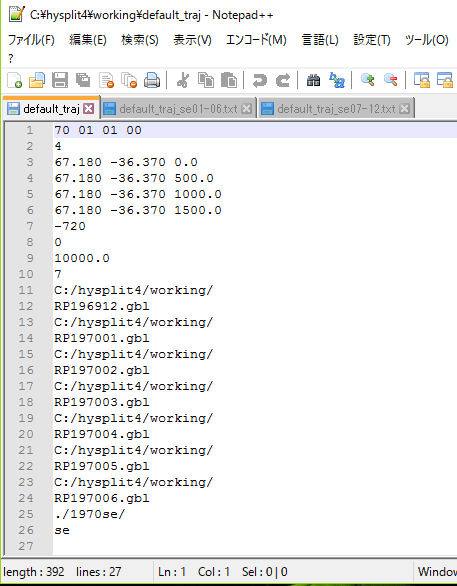The width and height of the screenshot is (457, 586).
Task: Click the Replace toolbar icon
Action: (337, 80)
